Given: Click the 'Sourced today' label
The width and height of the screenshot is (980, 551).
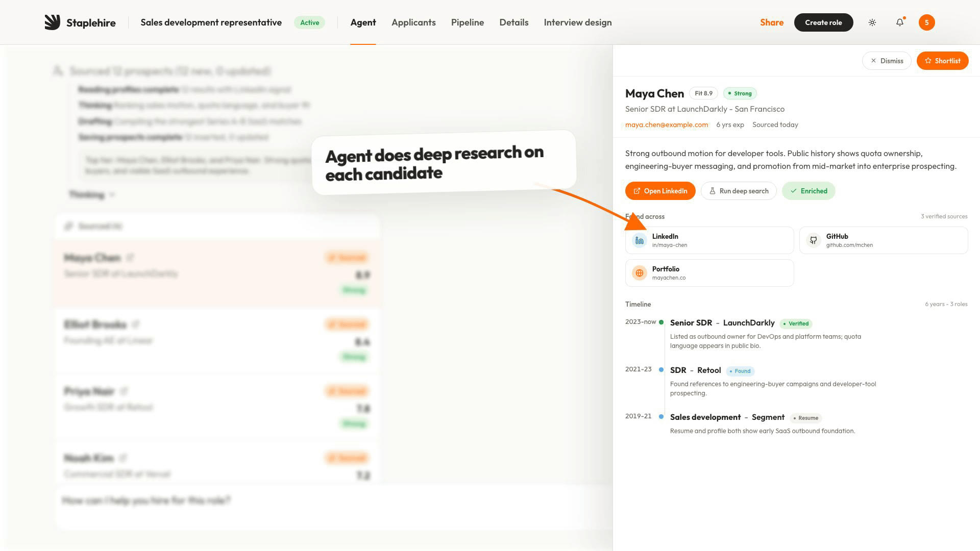Looking at the screenshot, I should (775, 124).
